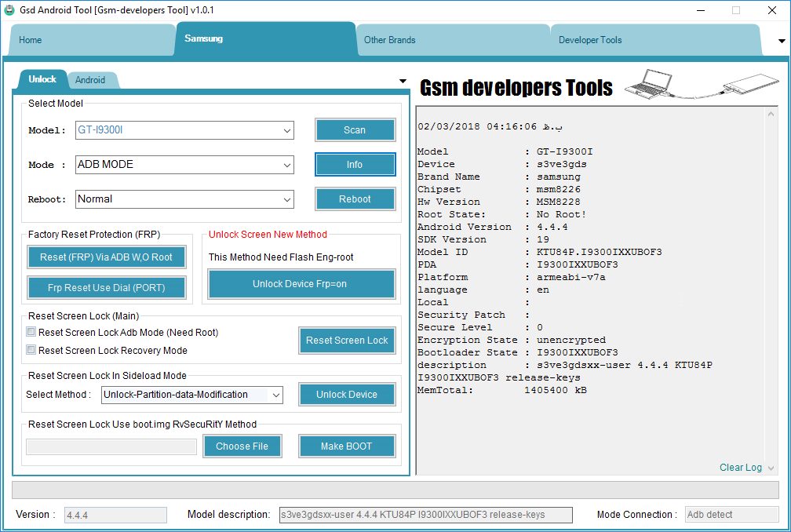The height and width of the screenshot is (532, 791).
Task: Click Unlock Device Frp=on button
Action: 301,284
